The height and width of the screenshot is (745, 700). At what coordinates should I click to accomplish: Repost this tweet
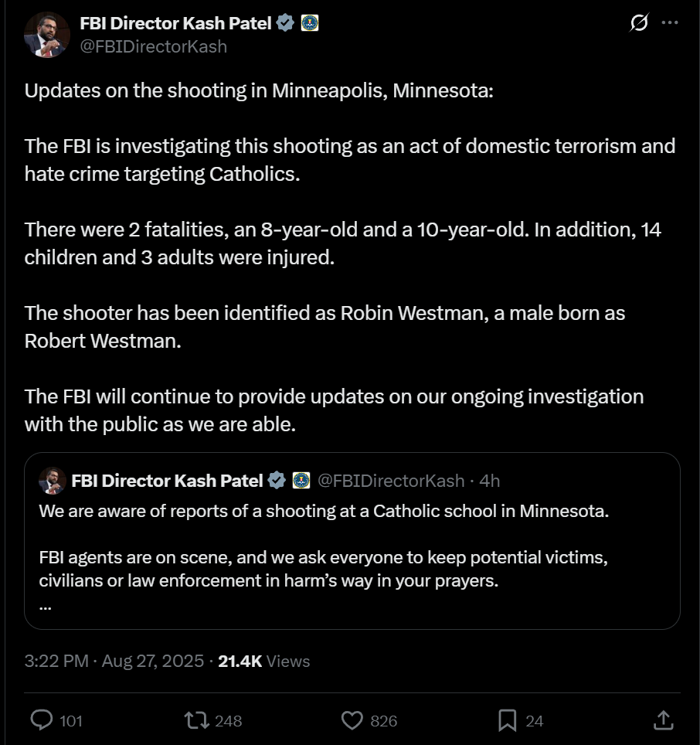195,720
